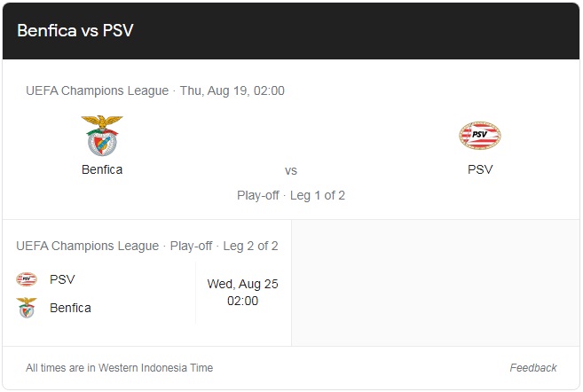The image size is (583, 392).
Task: Click UEFA Champions League label at Thu, Aug 19
Action: tap(97, 90)
